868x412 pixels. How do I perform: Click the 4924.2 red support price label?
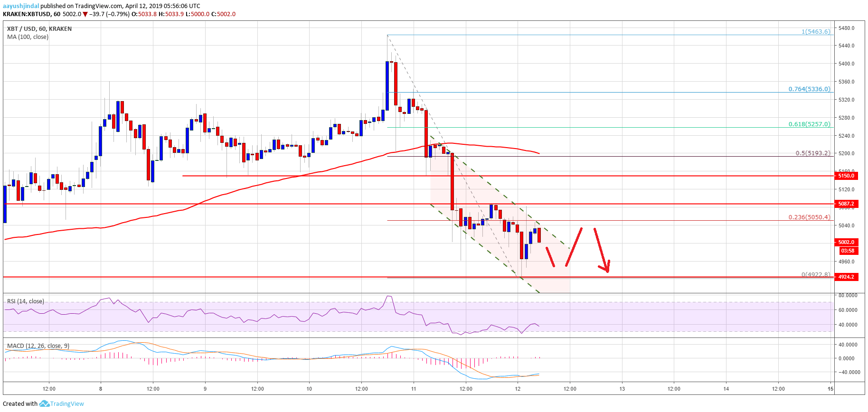pos(846,277)
